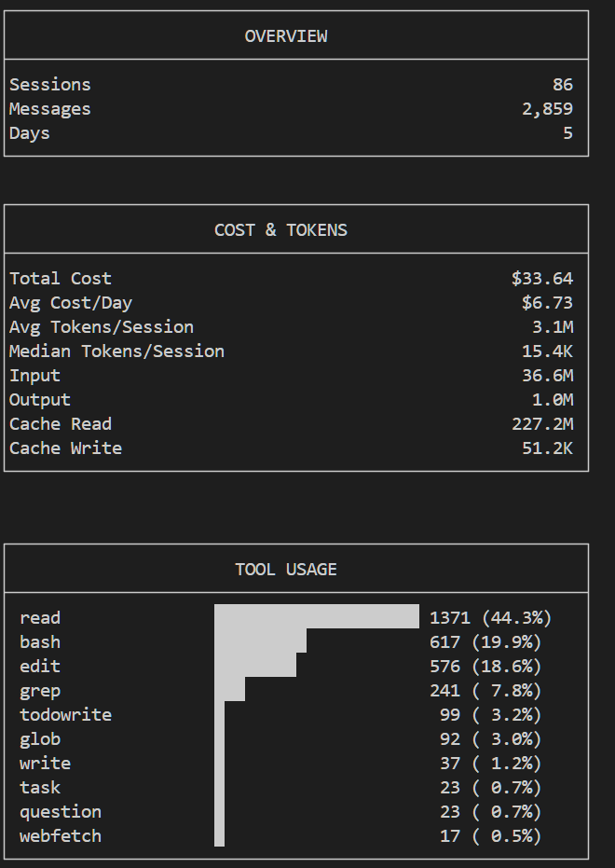
Task: Click the OVERVIEW section heading
Action: pyautogui.click(x=286, y=36)
